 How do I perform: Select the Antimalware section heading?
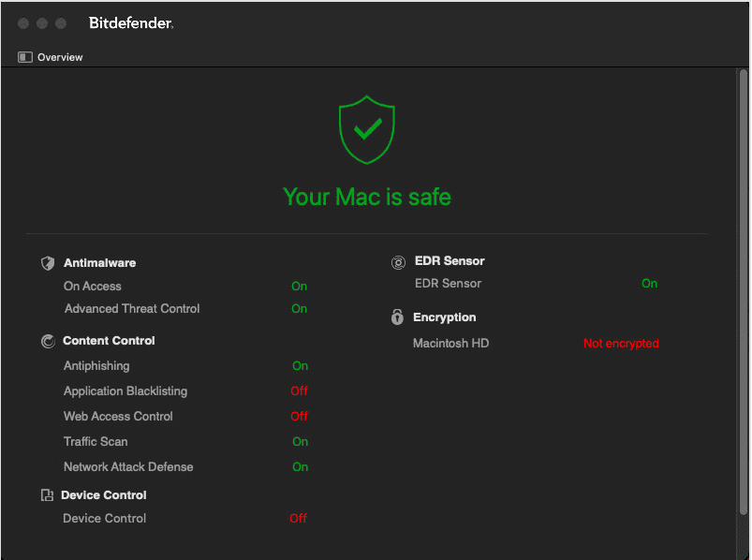tap(99, 263)
